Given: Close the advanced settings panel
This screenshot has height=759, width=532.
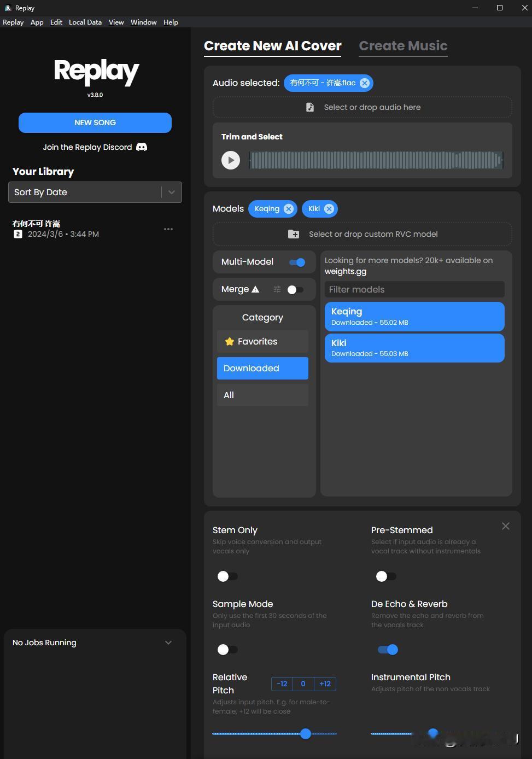Looking at the screenshot, I should pos(506,526).
